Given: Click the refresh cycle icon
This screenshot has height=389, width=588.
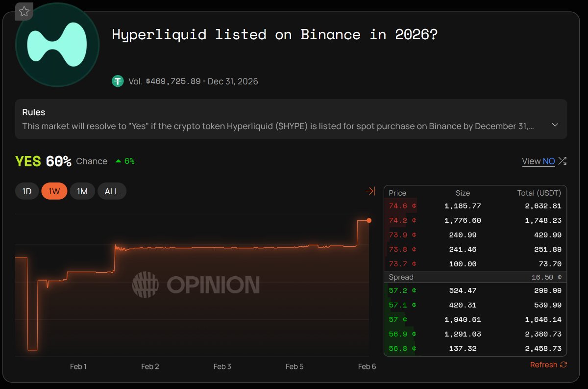Looking at the screenshot, I should [563, 364].
